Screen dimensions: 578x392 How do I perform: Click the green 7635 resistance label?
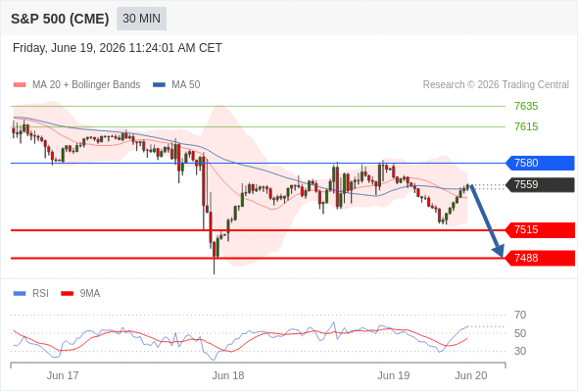[x=526, y=106]
